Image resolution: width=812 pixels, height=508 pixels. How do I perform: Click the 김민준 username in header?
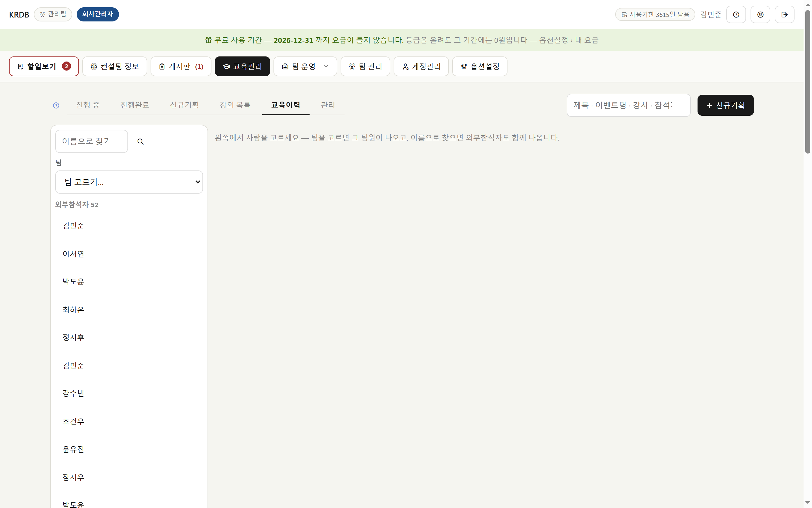[x=711, y=14]
